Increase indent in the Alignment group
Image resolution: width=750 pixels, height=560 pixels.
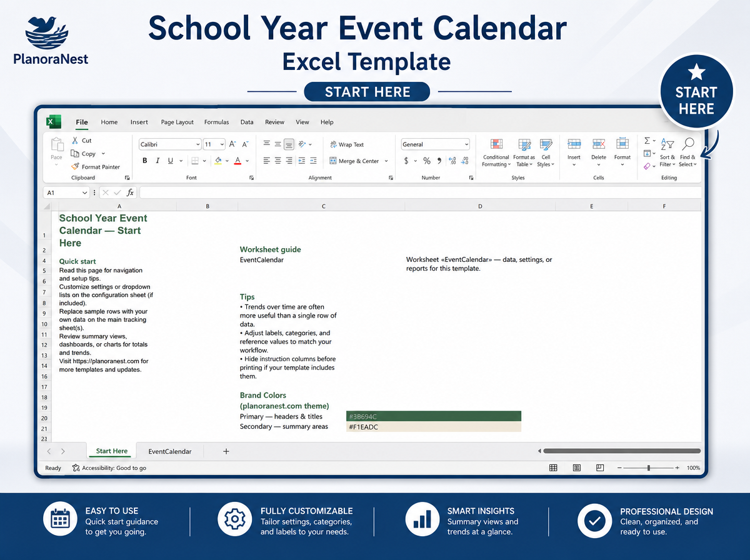click(314, 161)
